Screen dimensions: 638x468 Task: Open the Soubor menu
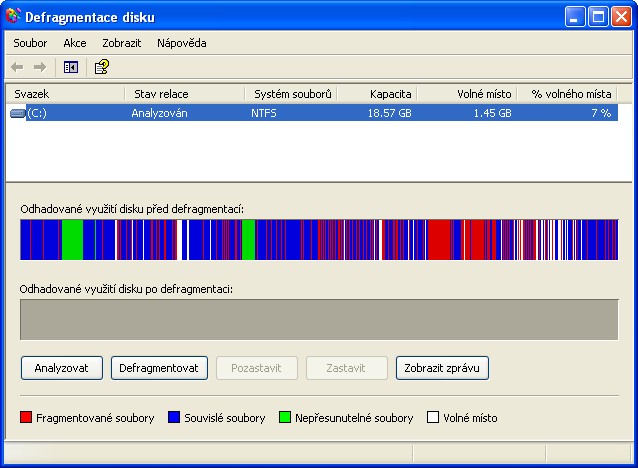31,43
